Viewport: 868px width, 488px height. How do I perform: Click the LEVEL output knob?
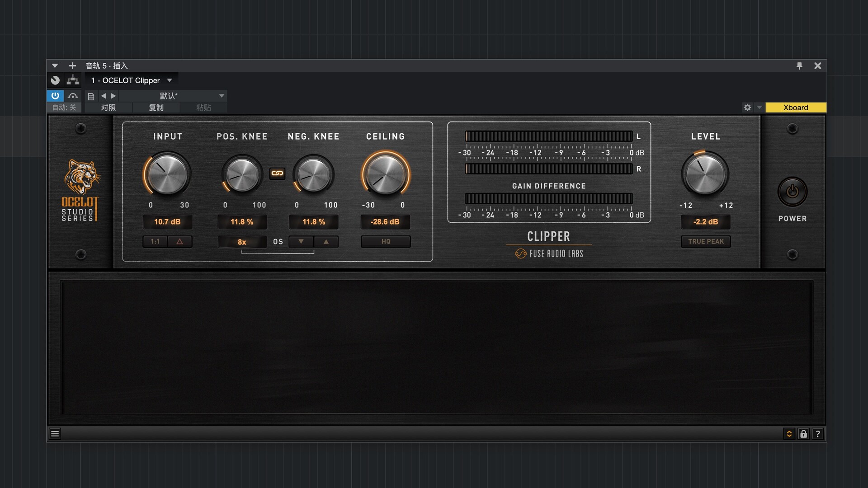(705, 174)
